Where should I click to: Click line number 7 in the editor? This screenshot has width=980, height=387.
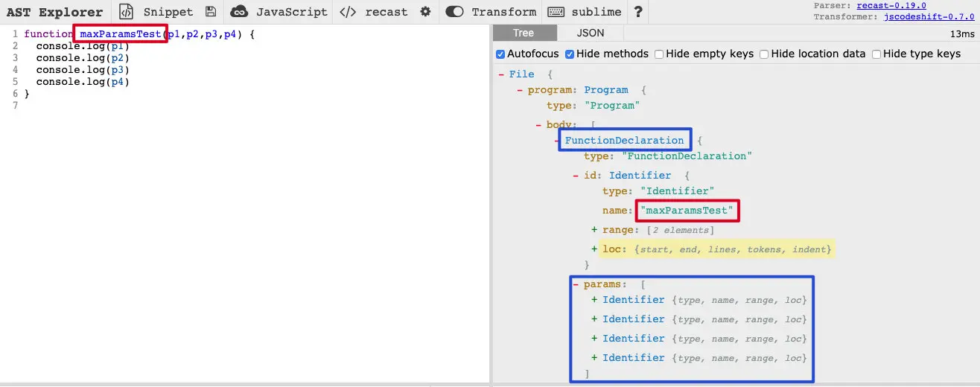(x=15, y=106)
